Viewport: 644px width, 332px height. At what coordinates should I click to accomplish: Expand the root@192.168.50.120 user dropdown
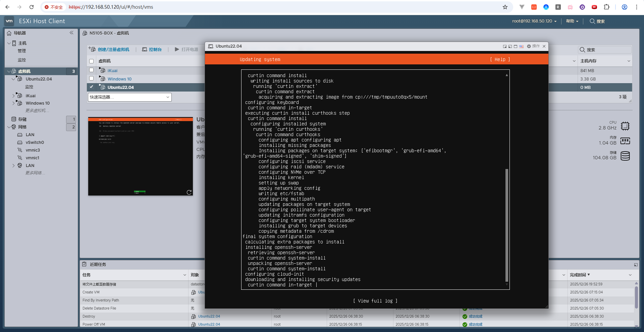pyautogui.click(x=534, y=21)
